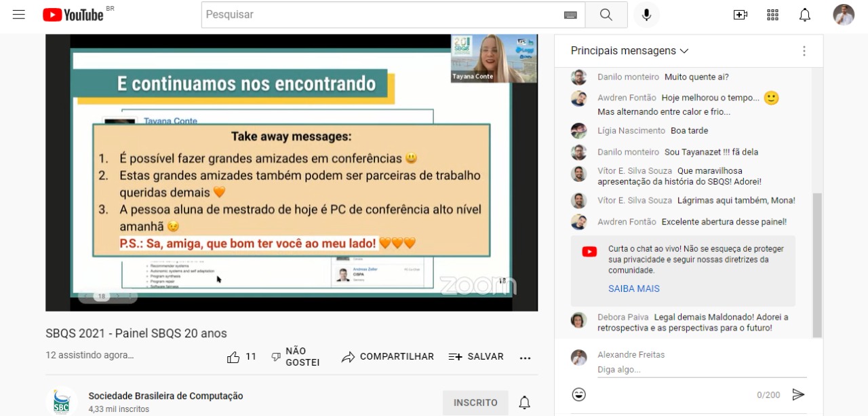
Task: Toggle channel notification bell beside INSCRITO
Action: pyautogui.click(x=524, y=402)
